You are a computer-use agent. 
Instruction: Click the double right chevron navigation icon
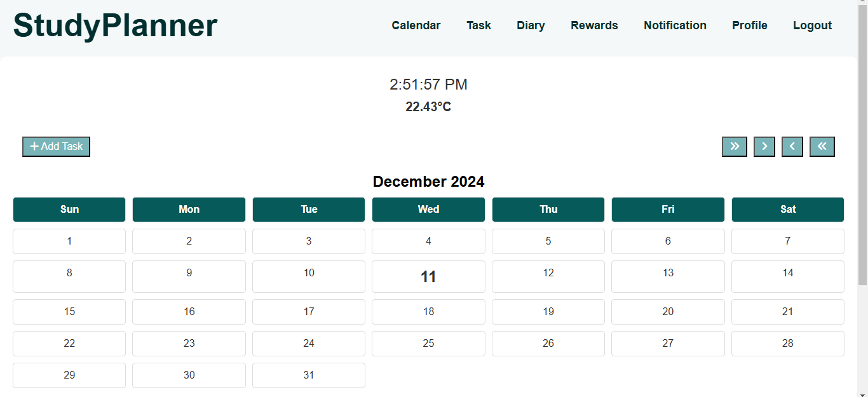point(734,147)
